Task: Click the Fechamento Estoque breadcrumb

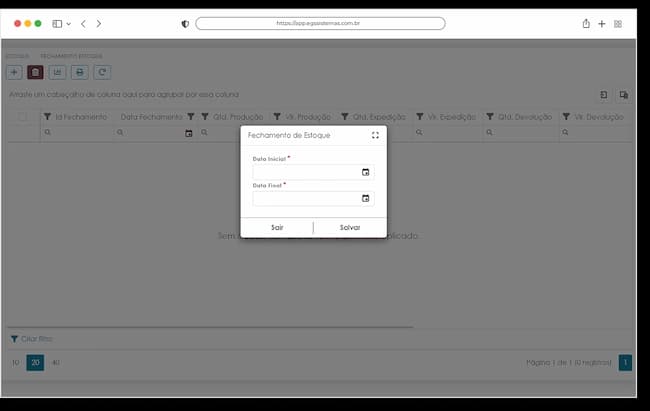Action: pyautogui.click(x=71, y=56)
